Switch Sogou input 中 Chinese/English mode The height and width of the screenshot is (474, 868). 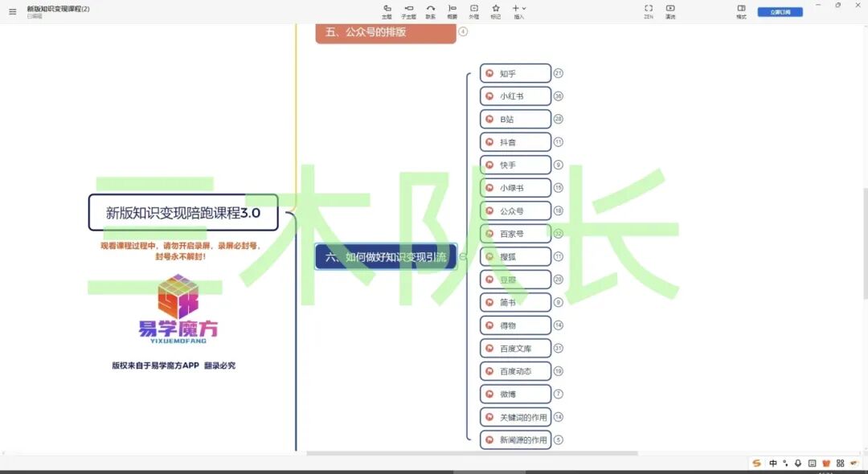coord(772,464)
